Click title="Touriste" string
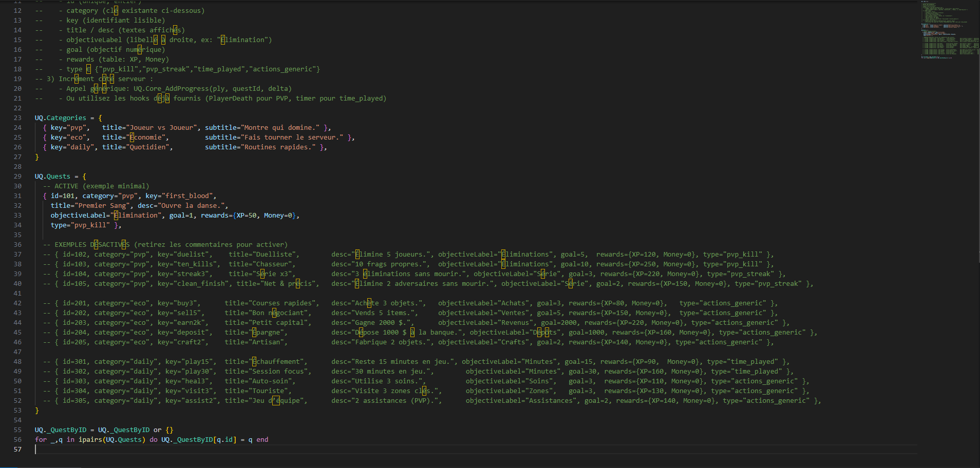Screen dimensions: 980x468 pyautogui.click(x=256, y=391)
